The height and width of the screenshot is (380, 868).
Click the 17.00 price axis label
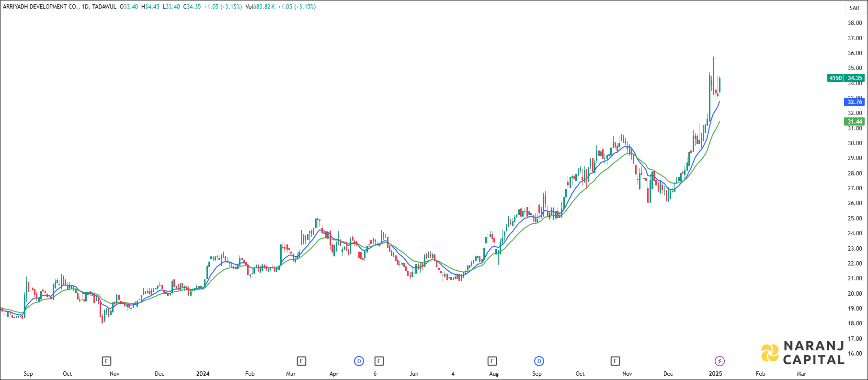855,339
